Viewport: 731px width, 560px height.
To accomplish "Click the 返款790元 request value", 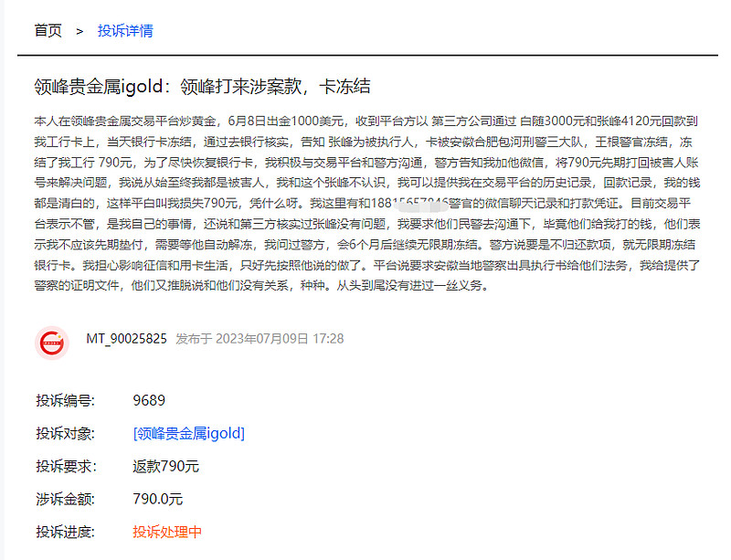I will (x=166, y=466).
